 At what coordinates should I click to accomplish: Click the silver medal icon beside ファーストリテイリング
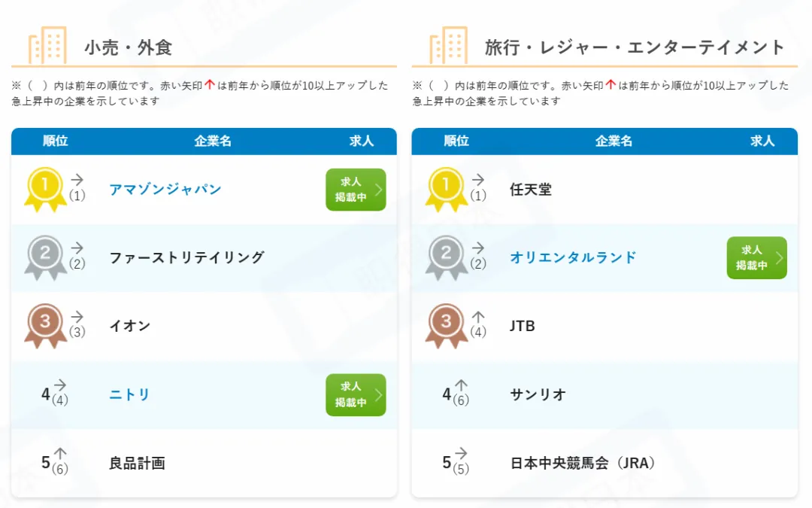coord(45,257)
